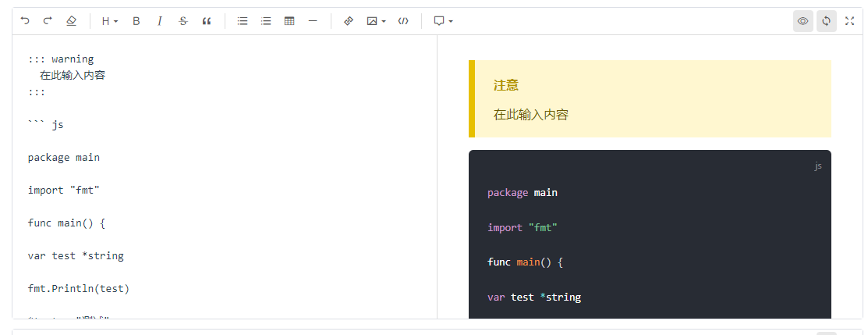Toggle bold formatting

point(136,21)
